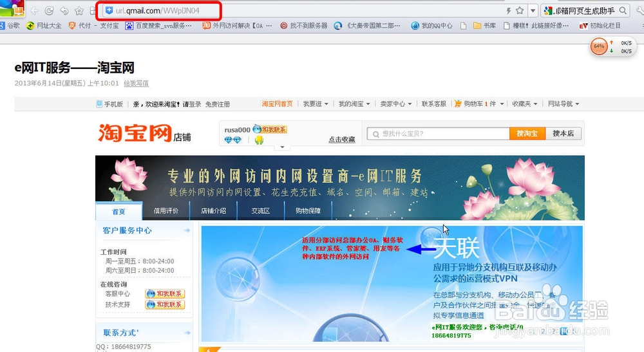
Task: Expand the 我的淘宝 dropdown menu
Action: [354, 104]
